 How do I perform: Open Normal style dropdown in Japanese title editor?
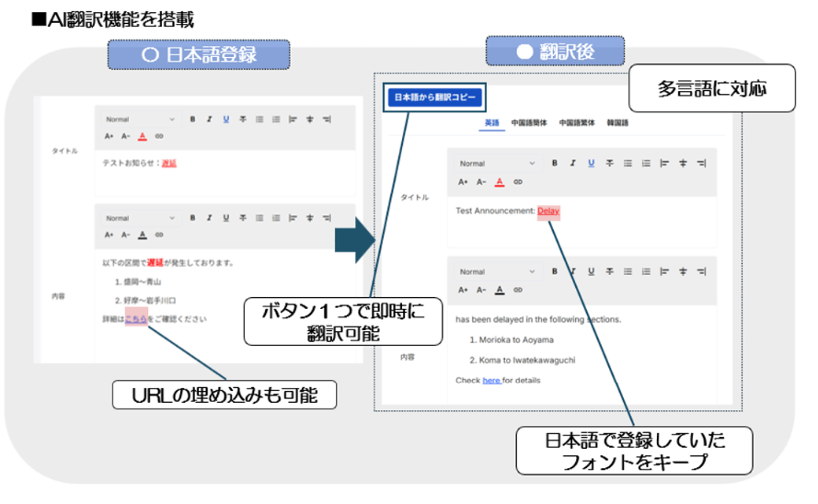(138, 120)
